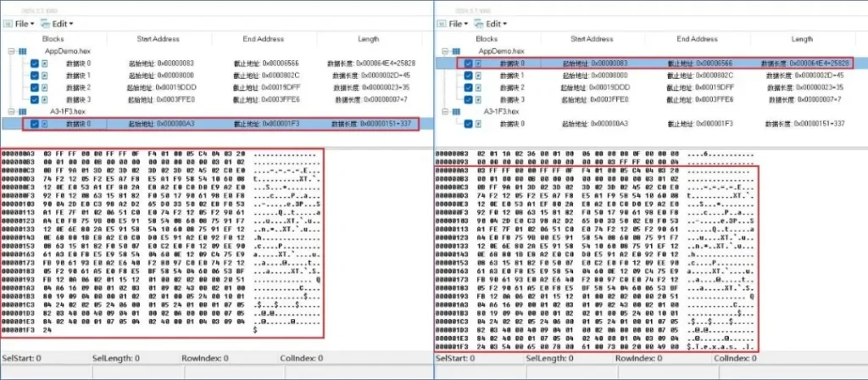Click the Edit menu icon in right window
This screenshot has height=380, width=868.
[x=480, y=23]
